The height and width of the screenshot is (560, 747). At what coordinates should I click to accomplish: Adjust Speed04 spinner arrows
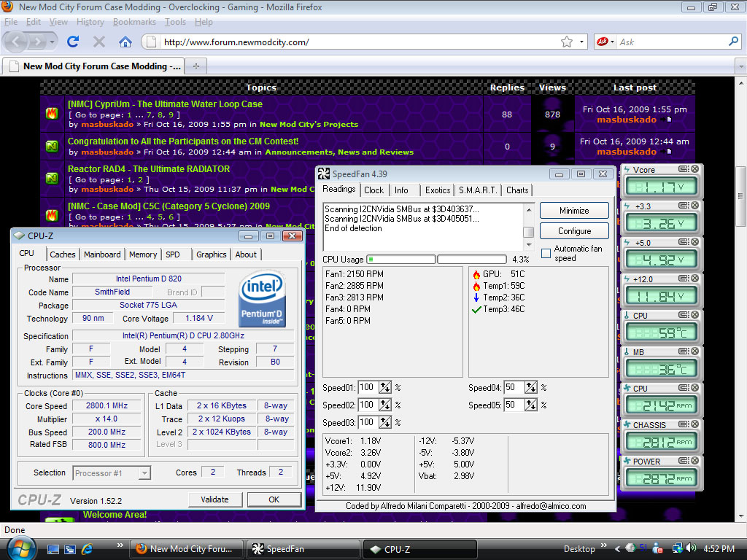(531, 388)
